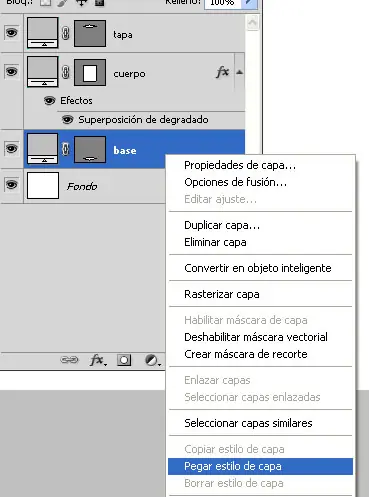Viewport: 369px width, 497px height.
Task: Click the base layer name
Action: click(x=125, y=150)
